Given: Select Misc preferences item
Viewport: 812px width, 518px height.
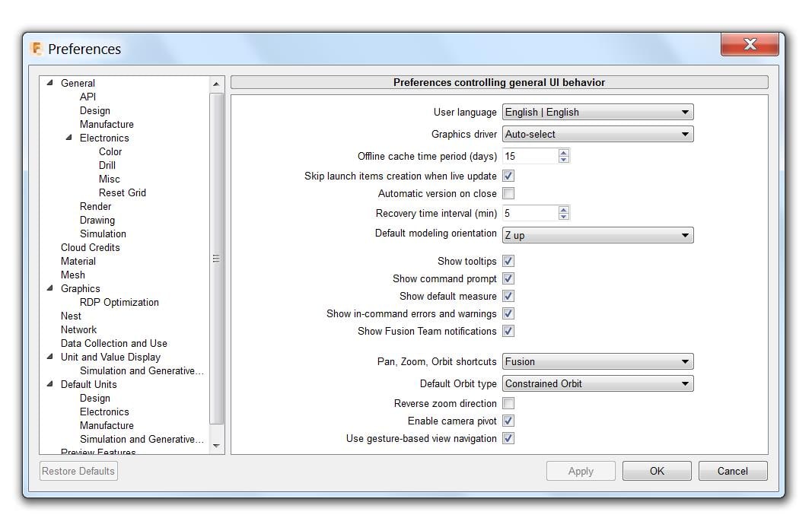Looking at the screenshot, I should point(110,179).
